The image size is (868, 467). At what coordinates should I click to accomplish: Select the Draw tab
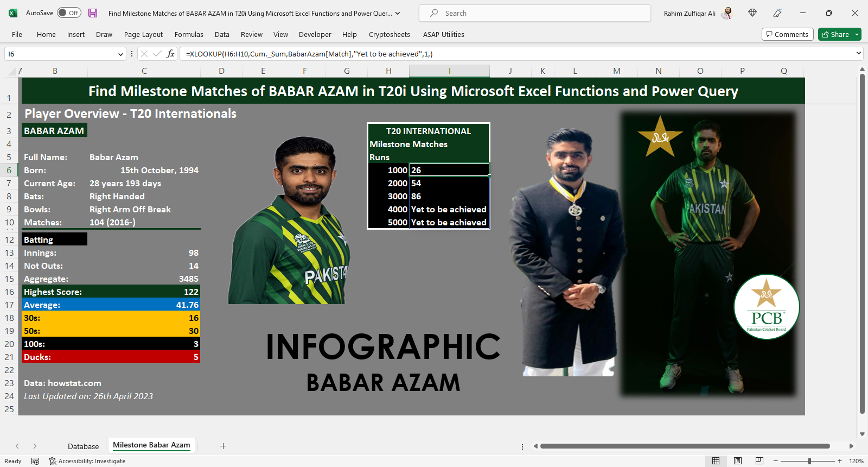click(x=104, y=34)
